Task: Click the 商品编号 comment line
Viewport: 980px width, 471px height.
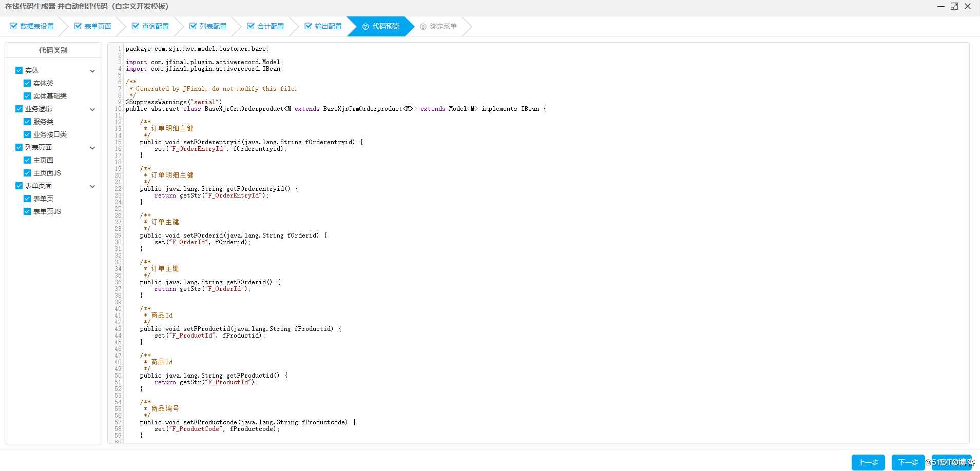Action: [x=162, y=409]
